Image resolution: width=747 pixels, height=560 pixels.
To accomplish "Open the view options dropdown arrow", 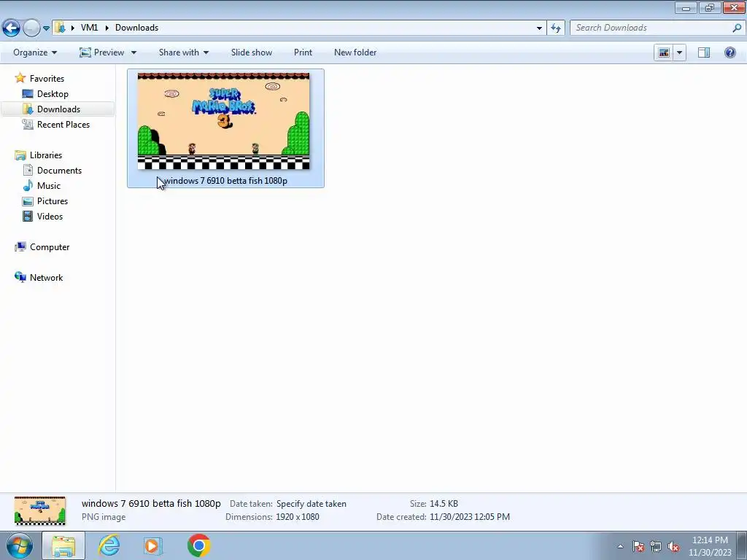I will click(x=679, y=52).
